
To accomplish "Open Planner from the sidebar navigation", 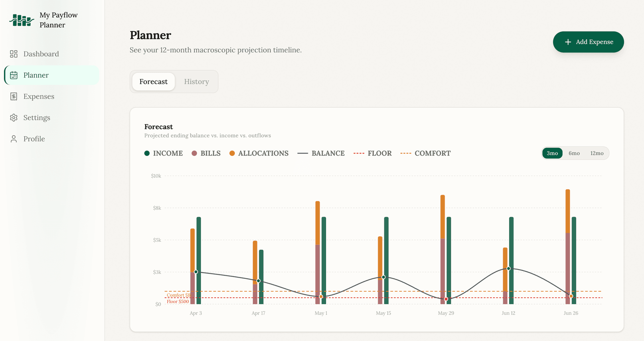I will (36, 75).
